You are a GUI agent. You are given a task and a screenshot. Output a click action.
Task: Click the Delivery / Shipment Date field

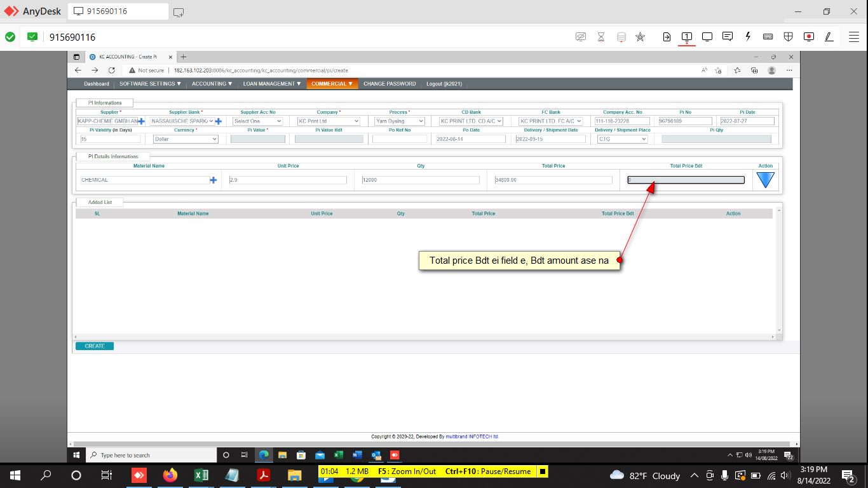[x=550, y=139]
